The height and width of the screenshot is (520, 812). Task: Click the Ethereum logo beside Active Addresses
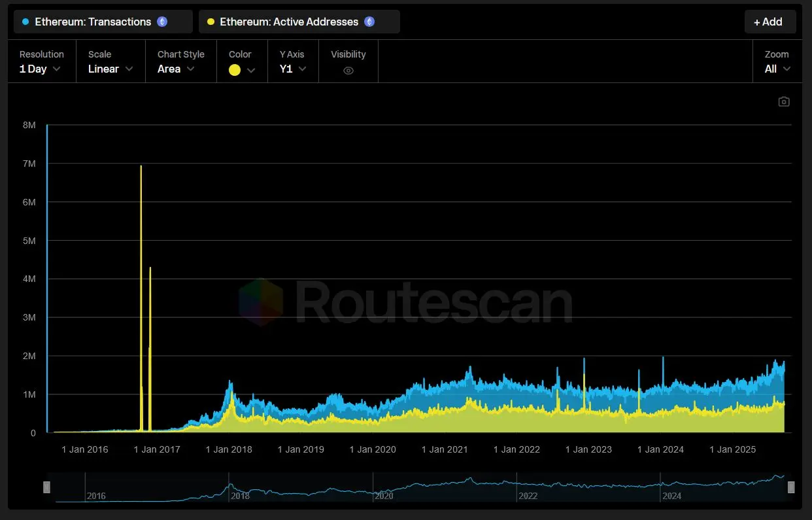[369, 22]
